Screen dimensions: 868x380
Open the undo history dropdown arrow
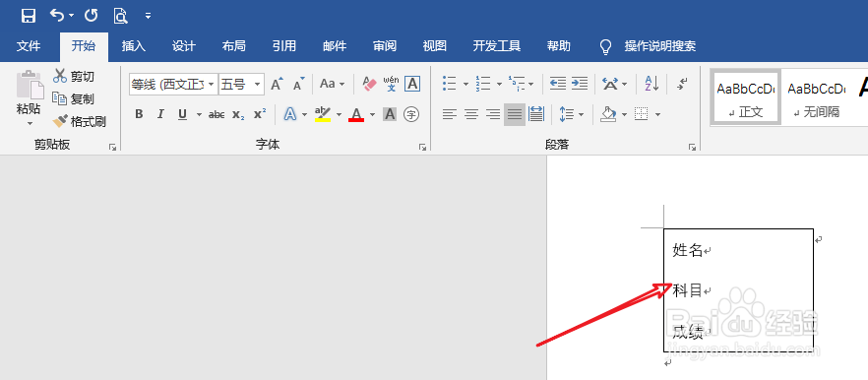click(x=72, y=16)
